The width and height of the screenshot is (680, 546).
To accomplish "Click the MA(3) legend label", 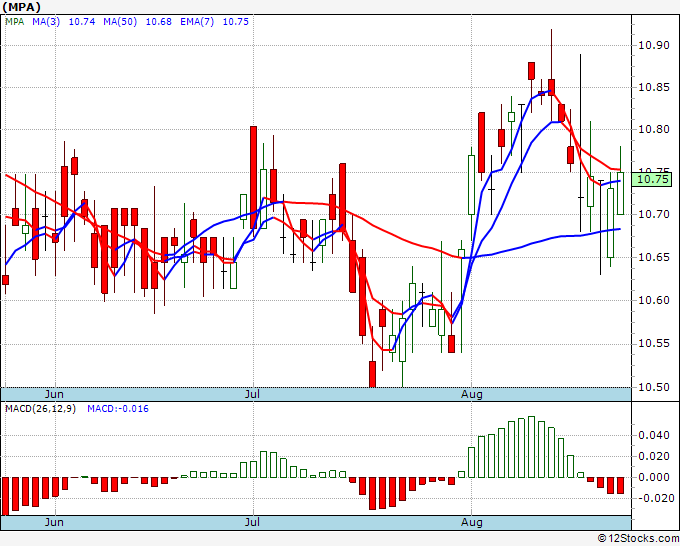I will tap(46, 22).
